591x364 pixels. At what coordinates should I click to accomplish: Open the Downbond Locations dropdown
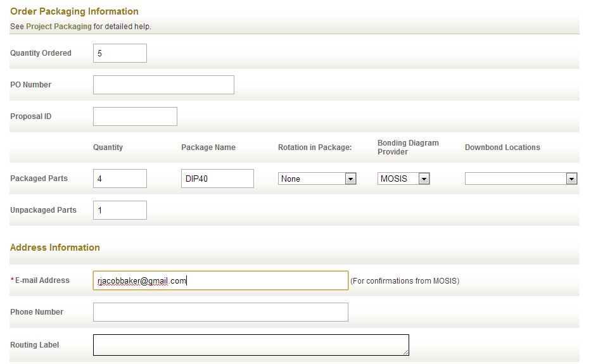tap(521, 179)
